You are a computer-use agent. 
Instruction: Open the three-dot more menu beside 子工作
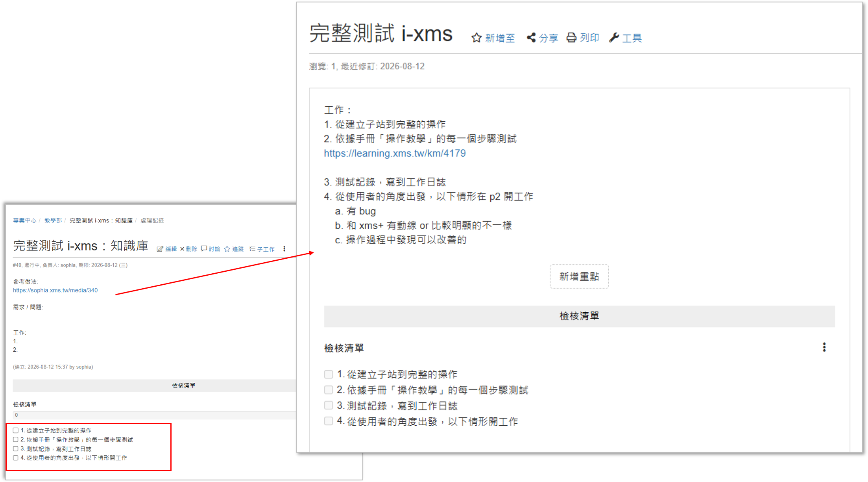point(284,249)
